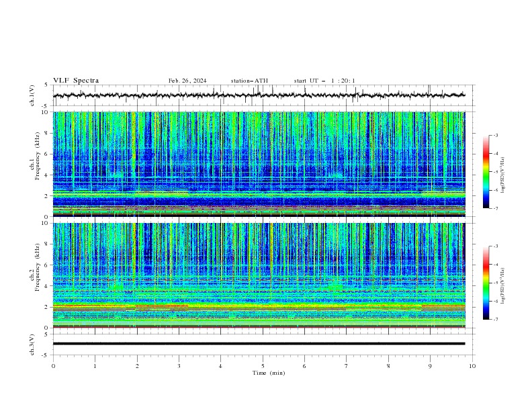Click the upper PSD color scale bar

click(486, 172)
